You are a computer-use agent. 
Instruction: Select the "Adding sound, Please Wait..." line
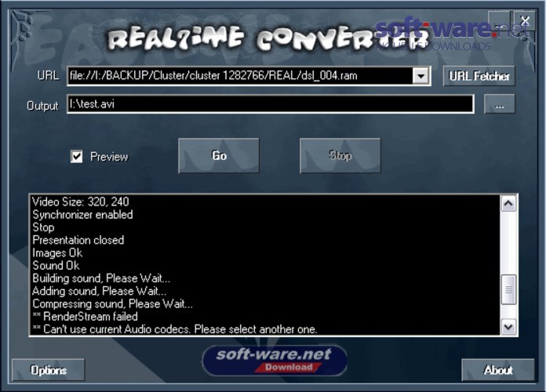(100, 292)
